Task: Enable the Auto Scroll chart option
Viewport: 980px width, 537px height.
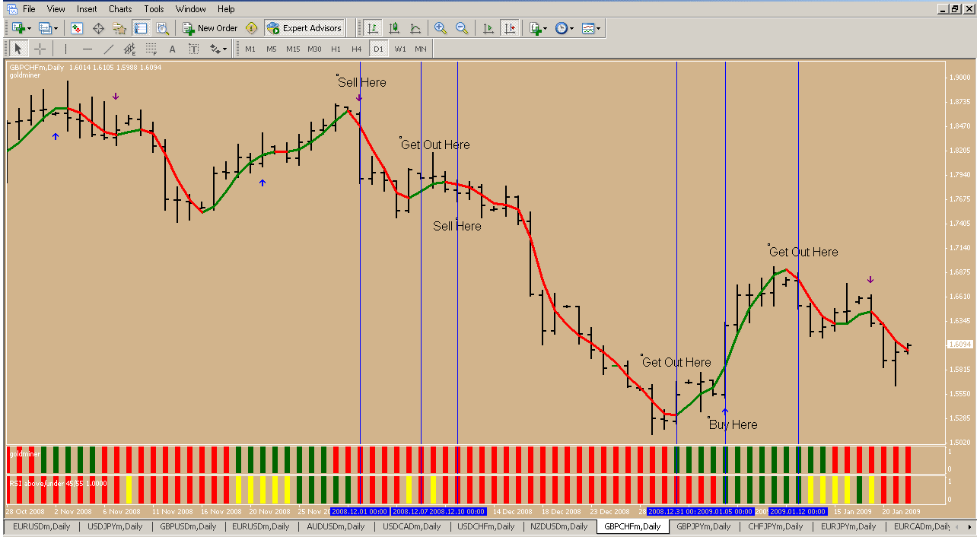Action: [488, 28]
